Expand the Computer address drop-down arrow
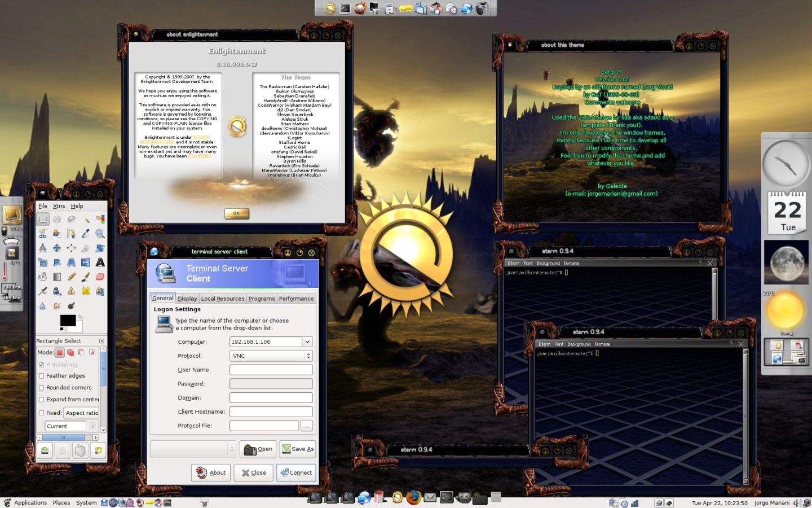812x508 pixels. coord(307,341)
